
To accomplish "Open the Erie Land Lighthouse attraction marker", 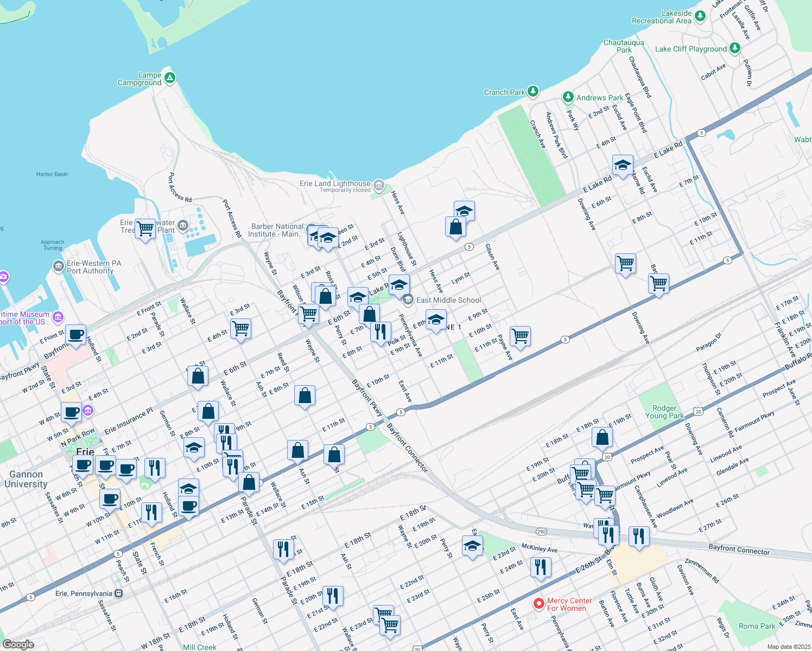I will pyautogui.click(x=378, y=186).
